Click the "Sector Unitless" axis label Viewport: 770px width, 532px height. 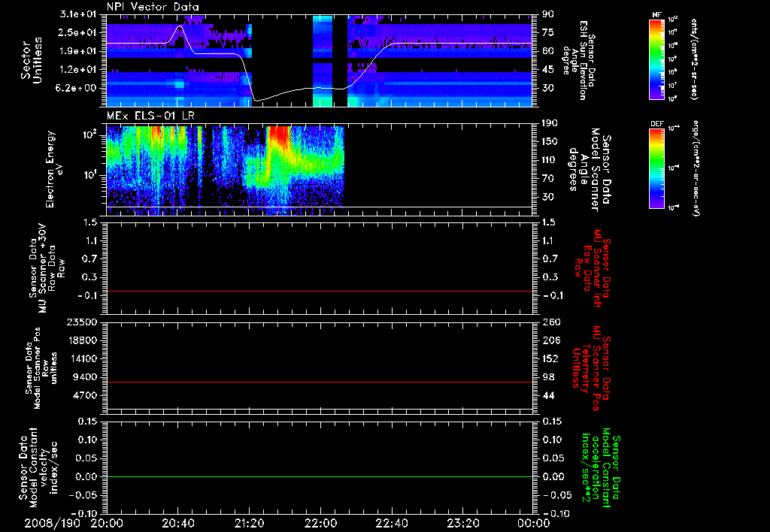(x=31, y=60)
